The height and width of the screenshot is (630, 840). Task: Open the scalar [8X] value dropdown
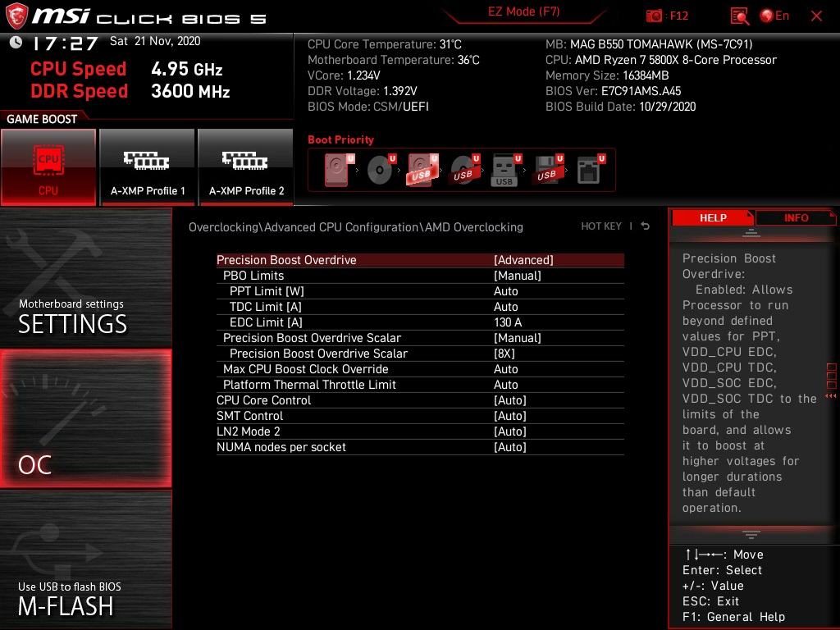tap(420, 354)
